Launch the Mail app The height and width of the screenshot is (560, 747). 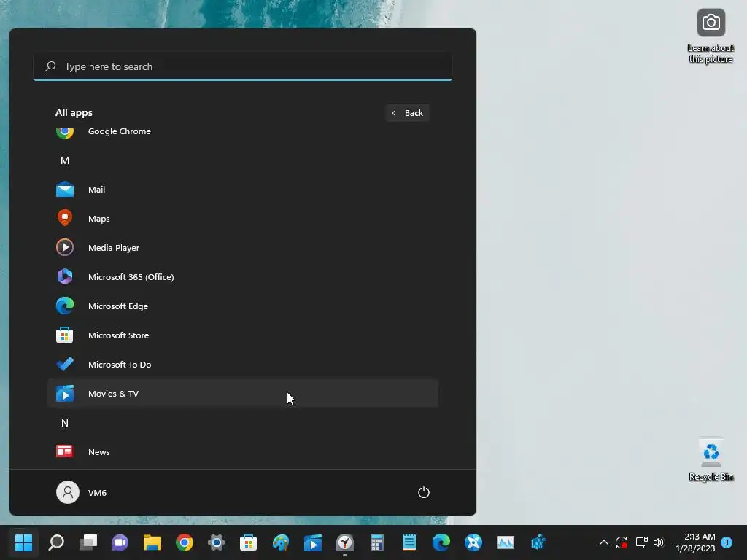point(242,190)
